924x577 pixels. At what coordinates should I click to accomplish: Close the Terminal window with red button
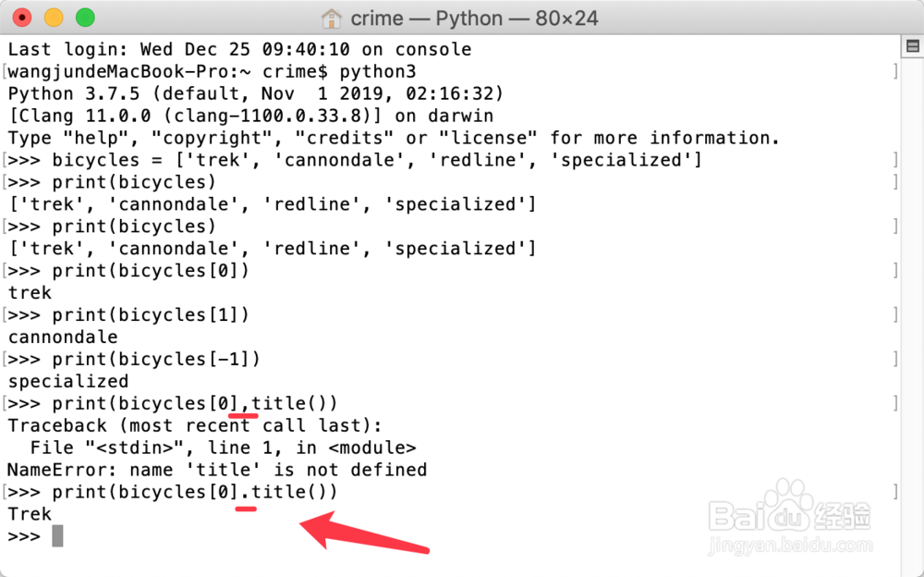click(x=22, y=18)
